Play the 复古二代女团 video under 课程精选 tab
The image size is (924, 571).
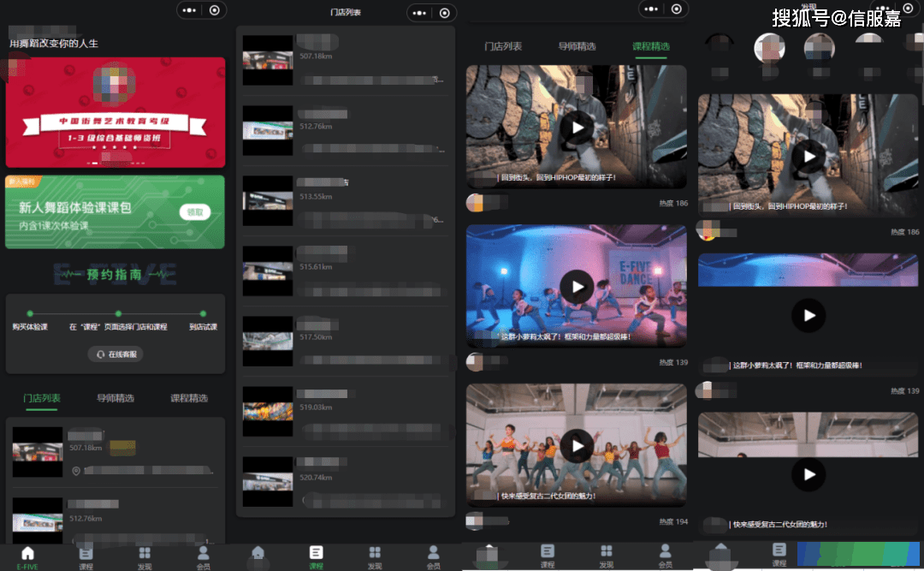(577, 446)
